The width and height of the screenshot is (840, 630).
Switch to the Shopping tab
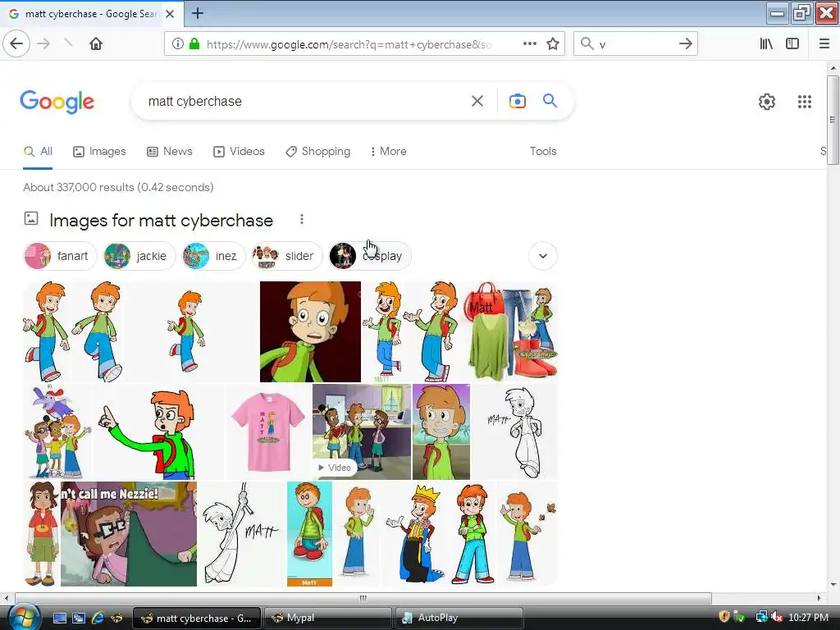[318, 152]
